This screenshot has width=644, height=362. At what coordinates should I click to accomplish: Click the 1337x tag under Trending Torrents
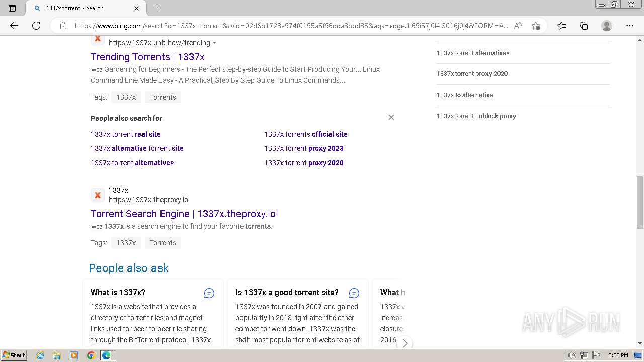(126, 97)
